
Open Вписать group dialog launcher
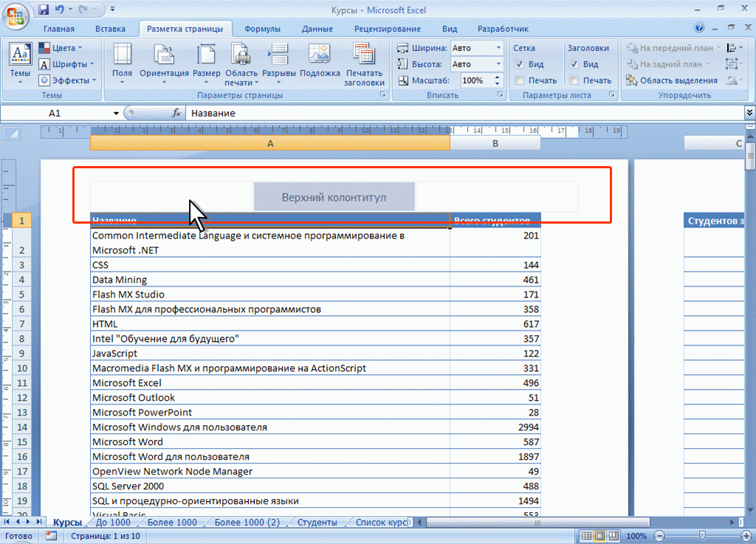point(500,95)
